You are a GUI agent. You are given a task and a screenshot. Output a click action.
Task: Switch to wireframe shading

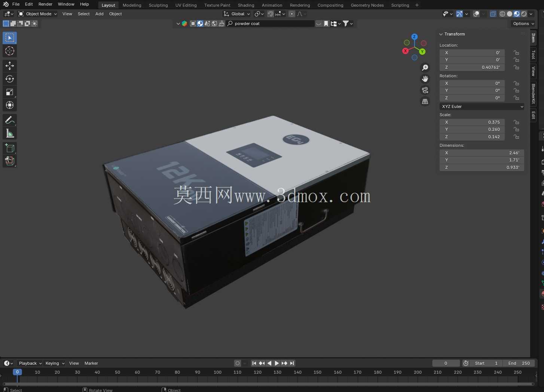502,14
